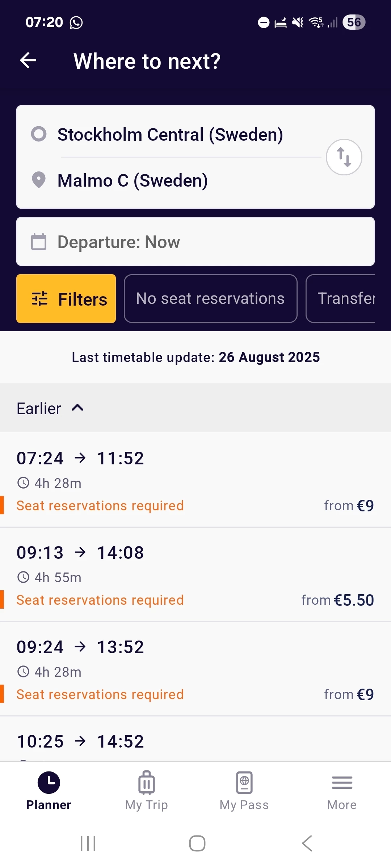Screen dimensions: 391x868
Task: Swap origin and destination stations
Action: [344, 157]
